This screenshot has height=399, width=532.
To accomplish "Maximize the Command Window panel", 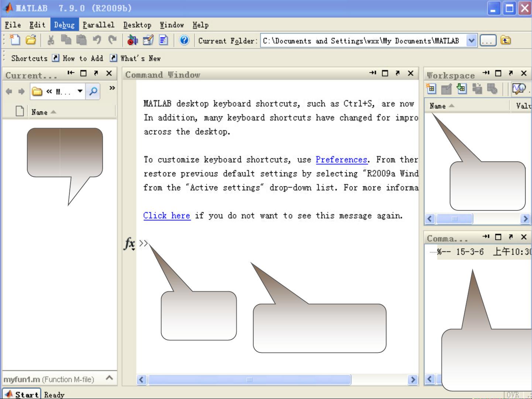I will [x=385, y=73].
